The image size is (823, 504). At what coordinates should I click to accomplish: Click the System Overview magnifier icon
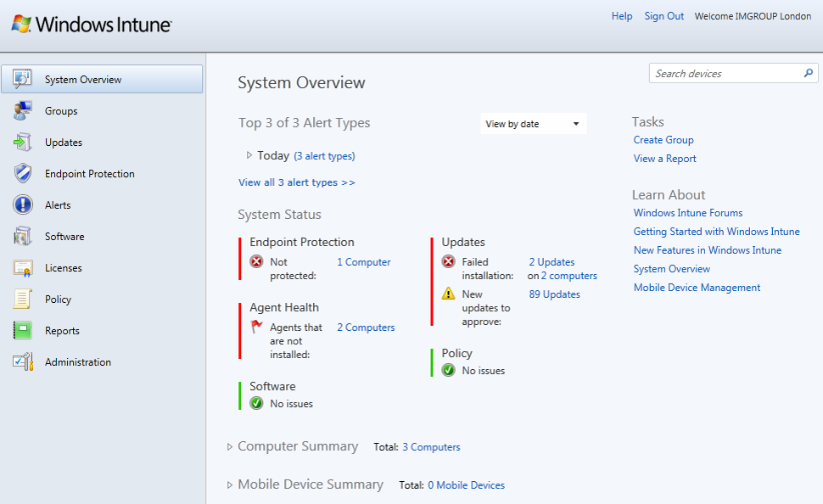click(x=23, y=78)
